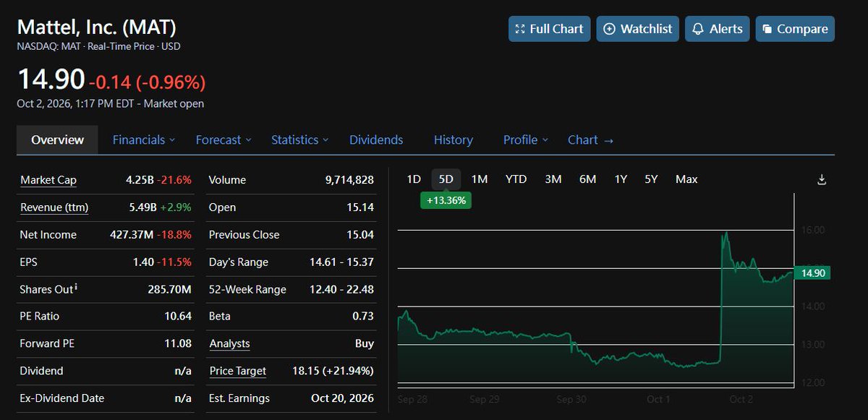Expand the Profile dropdown tab
This screenshot has height=420, width=868.
click(x=526, y=140)
